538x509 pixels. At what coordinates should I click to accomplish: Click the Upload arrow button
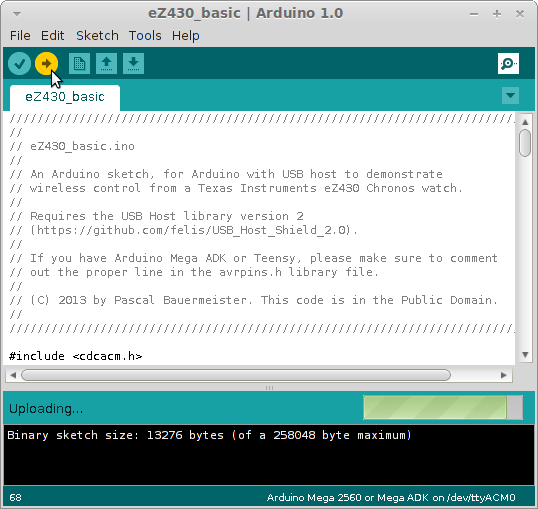[46, 63]
